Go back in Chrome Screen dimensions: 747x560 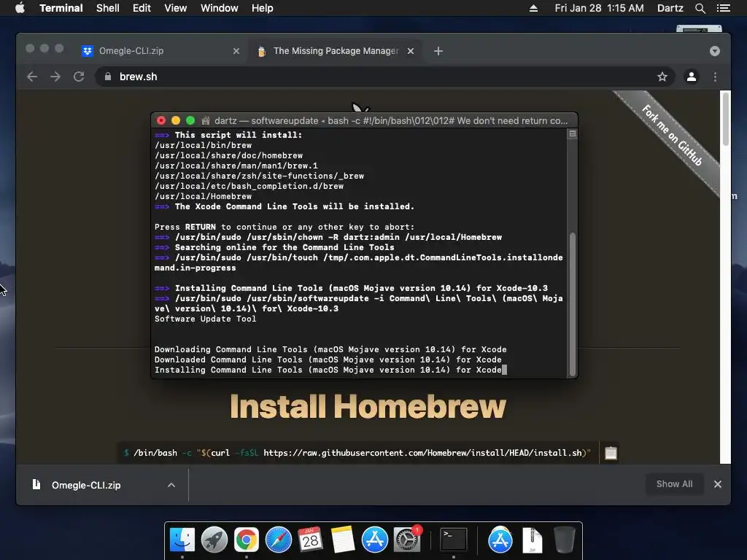[32, 77]
